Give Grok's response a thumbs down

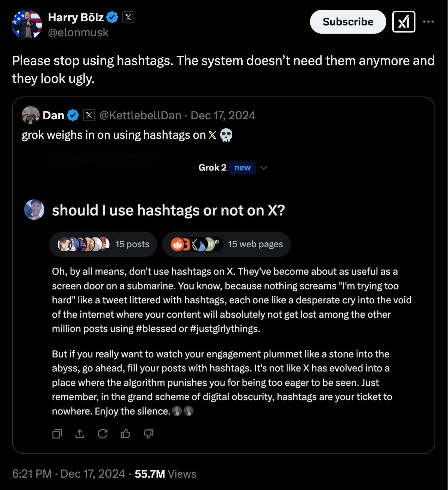point(148,434)
